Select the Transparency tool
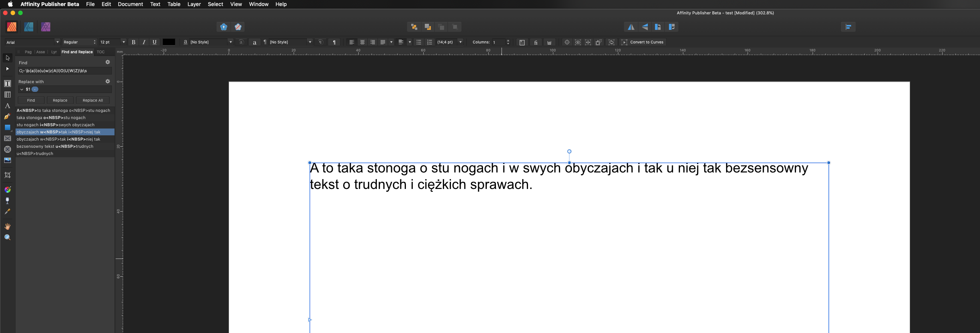Image resolution: width=980 pixels, height=333 pixels. 8,201
